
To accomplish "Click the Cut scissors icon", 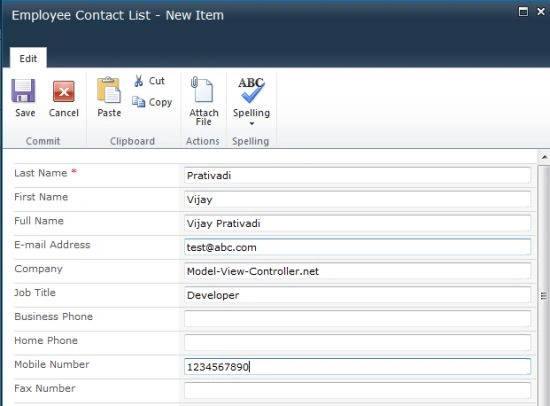I will 139,81.
